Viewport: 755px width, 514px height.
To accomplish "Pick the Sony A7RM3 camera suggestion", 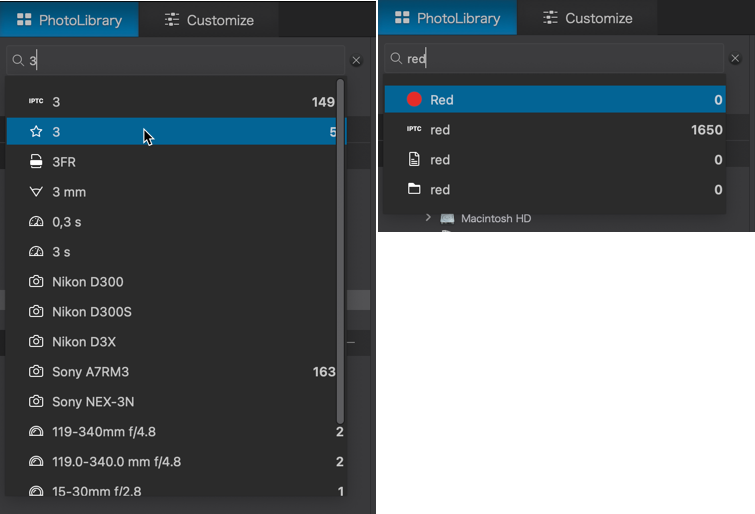I will pos(176,371).
